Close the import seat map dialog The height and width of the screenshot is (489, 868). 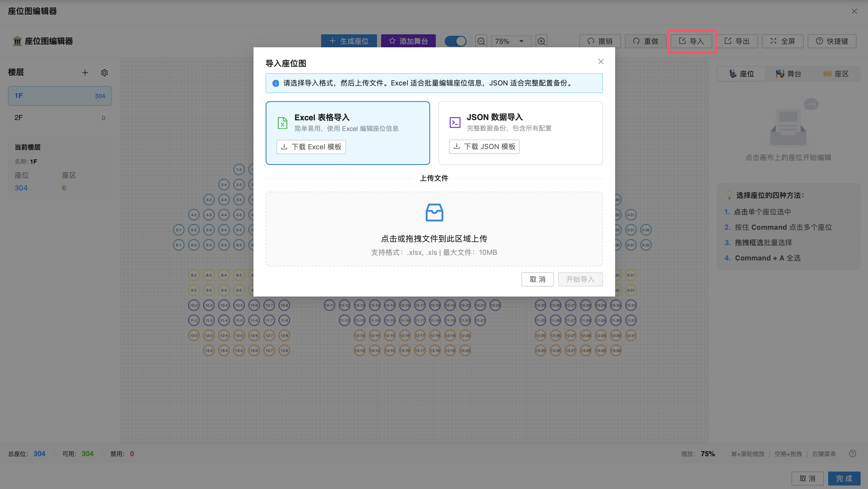point(600,61)
